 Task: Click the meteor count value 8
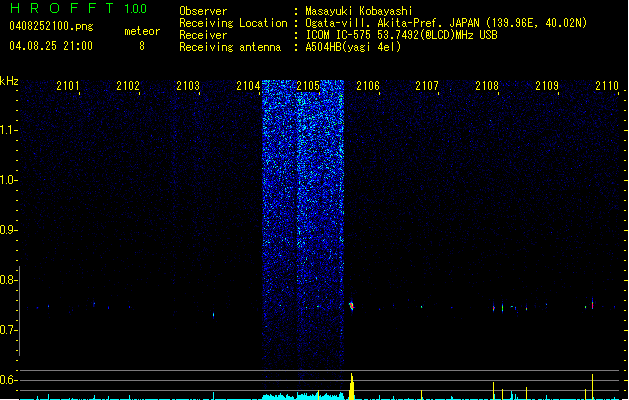142,46
